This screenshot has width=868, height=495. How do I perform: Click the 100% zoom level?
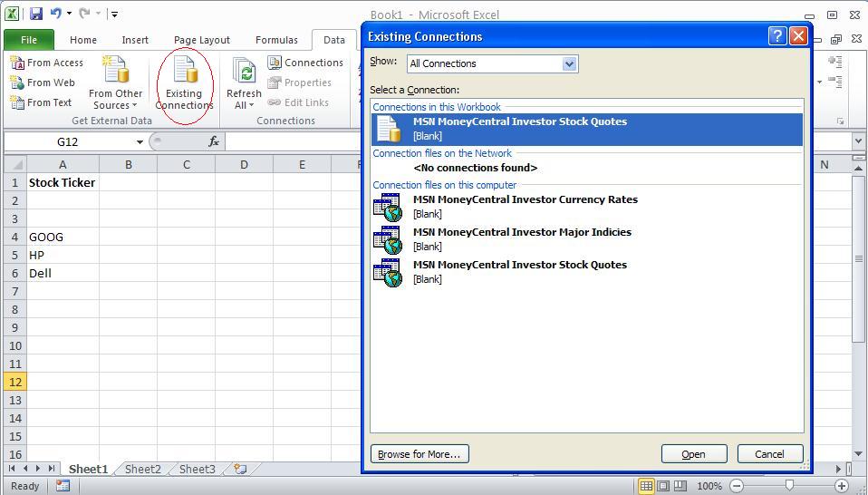coord(709,486)
